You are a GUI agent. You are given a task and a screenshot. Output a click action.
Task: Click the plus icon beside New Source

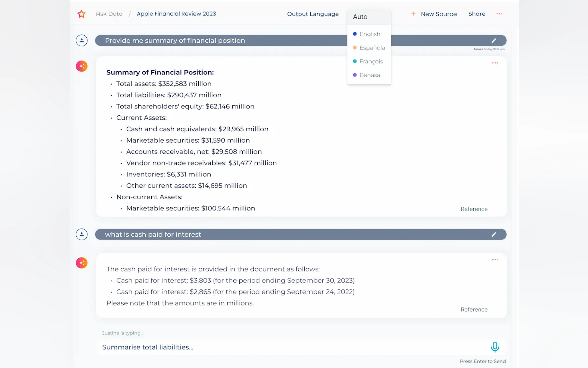(413, 14)
